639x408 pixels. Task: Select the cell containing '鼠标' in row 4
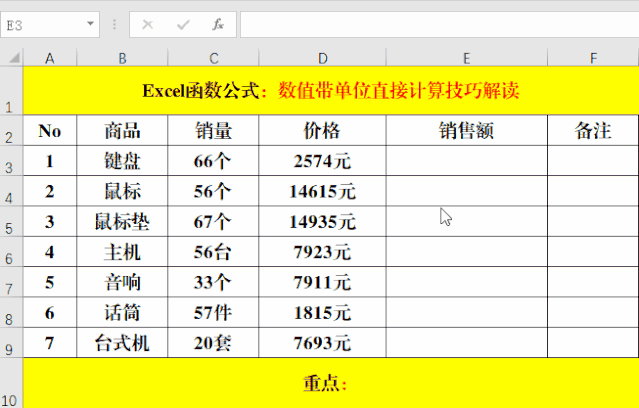[122, 191]
